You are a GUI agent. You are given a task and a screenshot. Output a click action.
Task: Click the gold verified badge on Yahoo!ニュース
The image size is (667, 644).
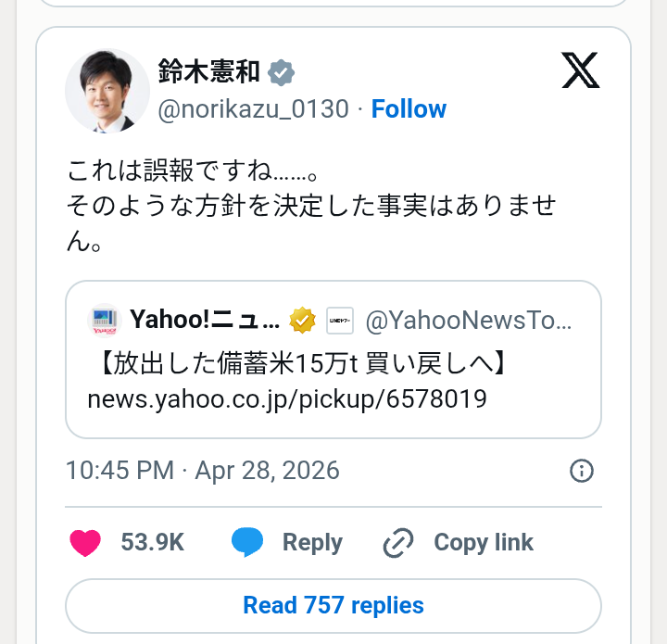[x=302, y=321]
